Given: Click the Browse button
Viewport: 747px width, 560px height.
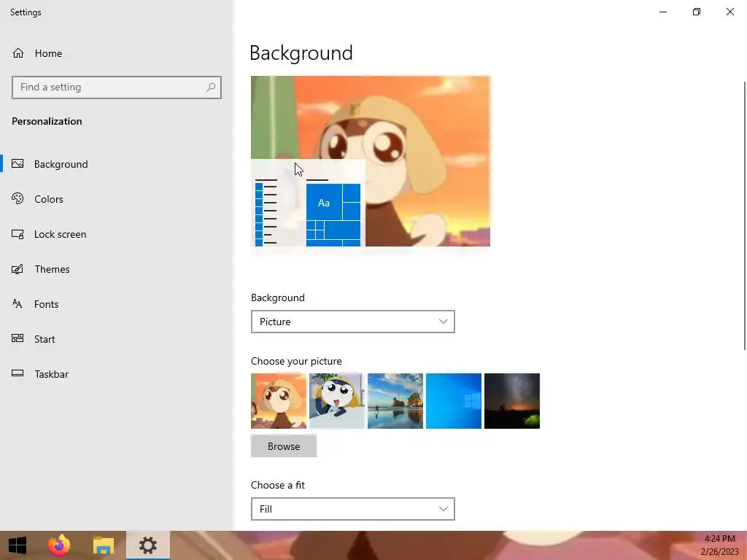Looking at the screenshot, I should coord(284,446).
